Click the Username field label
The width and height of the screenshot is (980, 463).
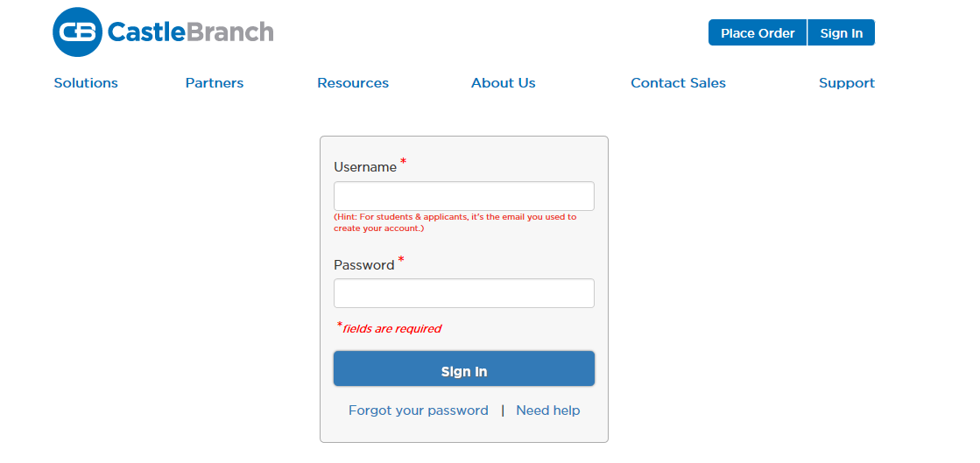(365, 167)
